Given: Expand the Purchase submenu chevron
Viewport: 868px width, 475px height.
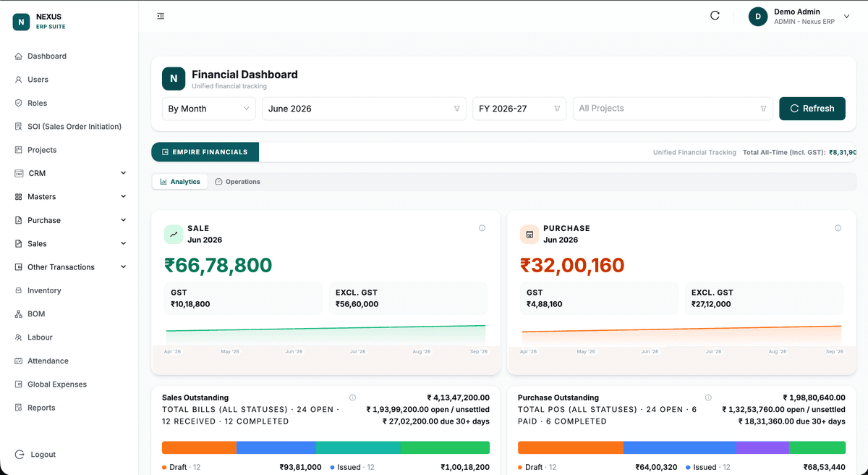Looking at the screenshot, I should point(123,220).
